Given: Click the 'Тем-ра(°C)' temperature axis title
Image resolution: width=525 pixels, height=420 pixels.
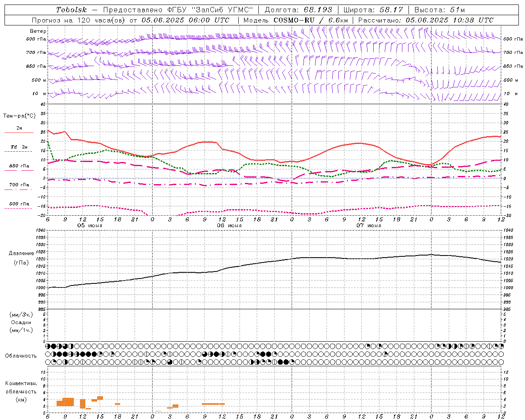Looking at the screenshot, I should point(19,116).
